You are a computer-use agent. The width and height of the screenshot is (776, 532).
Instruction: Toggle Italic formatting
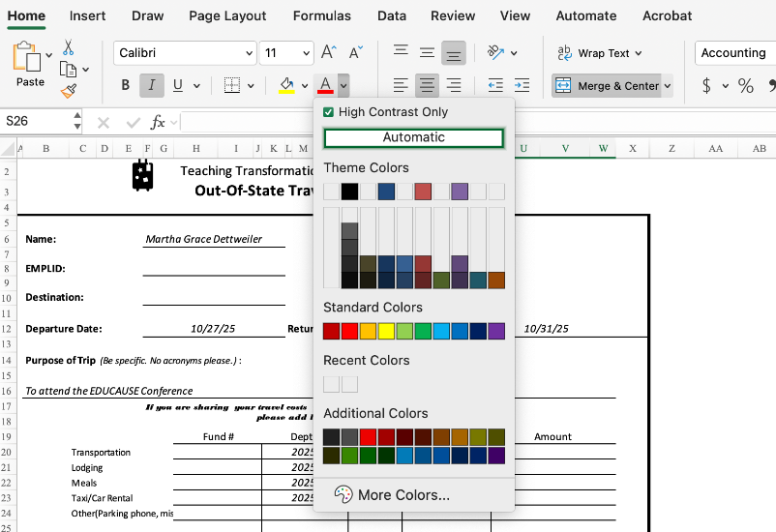(x=152, y=85)
